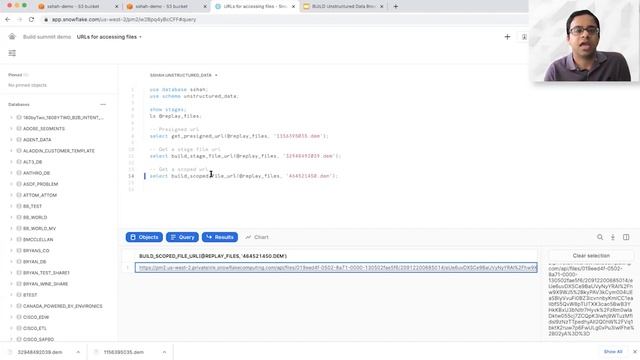Select the ASDF_PROBLEM database
Image resolution: width=640 pixels, height=360 pixels.
click(x=40, y=184)
